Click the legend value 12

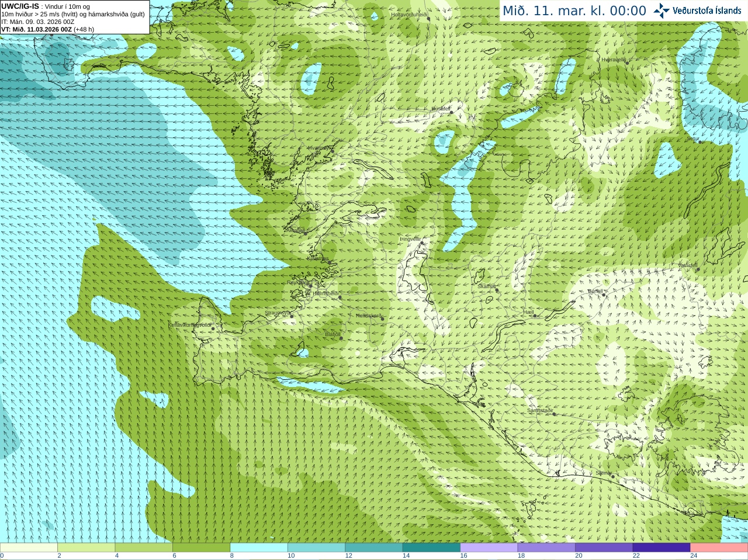point(348,556)
